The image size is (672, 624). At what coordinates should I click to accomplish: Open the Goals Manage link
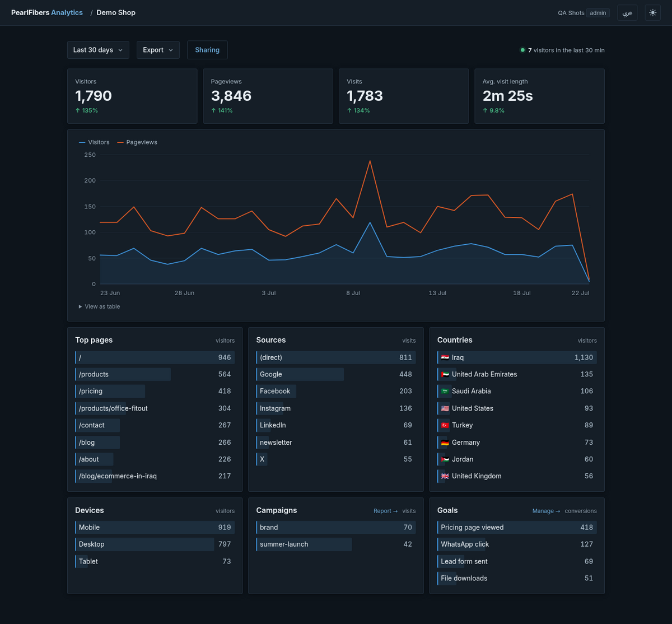546,511
